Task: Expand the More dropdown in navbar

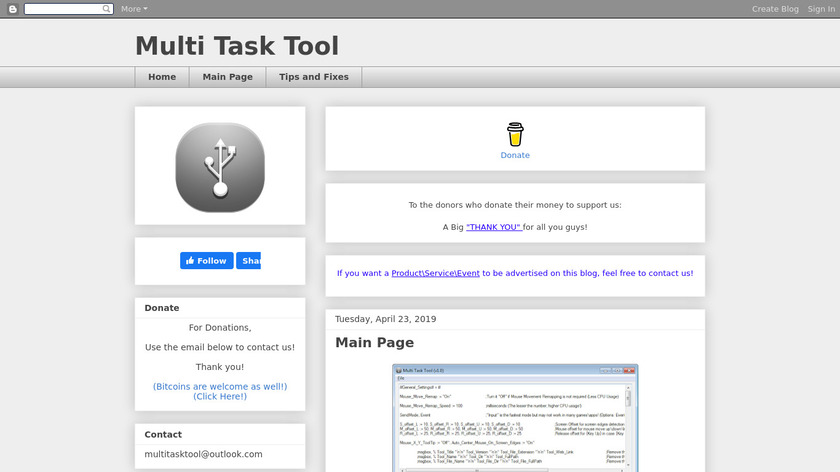Action: tap(134, 9)
